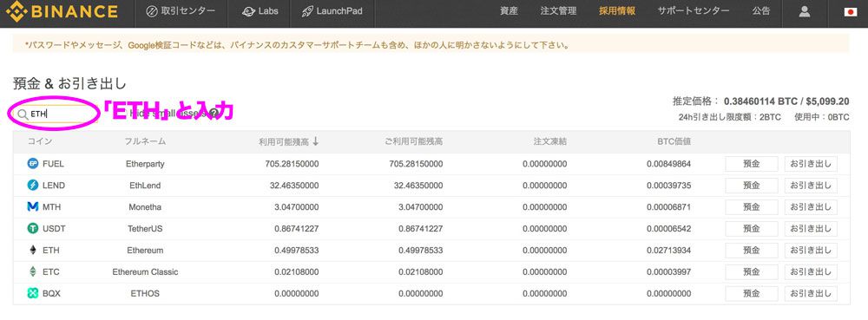
Task: Click the Monetha full name cell
Action: [145, 206]
